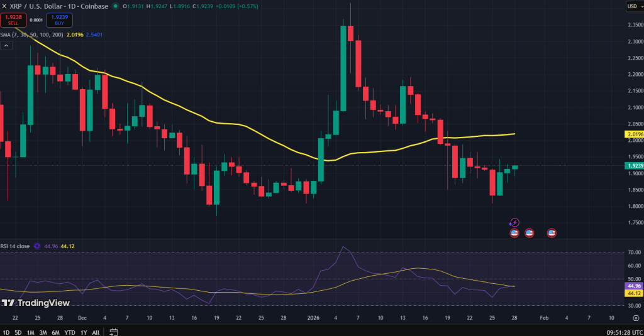Click the BUY 1.9239 button
Image resolution: width=644 pixels, height=336 pixels.
pyautogui.click(x=60, y=19)
